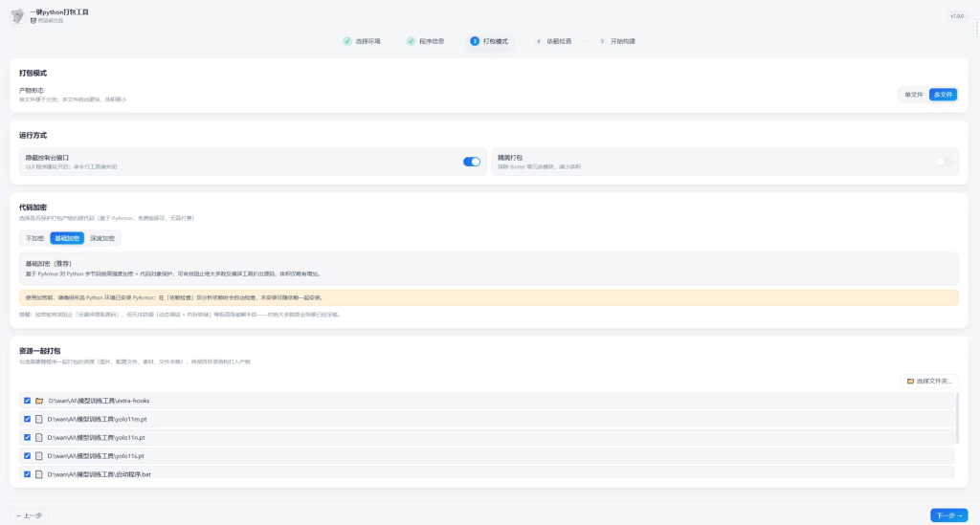Go to the 选择环境 step
Viewport: 980px width, 525px height.
point(362,41)
